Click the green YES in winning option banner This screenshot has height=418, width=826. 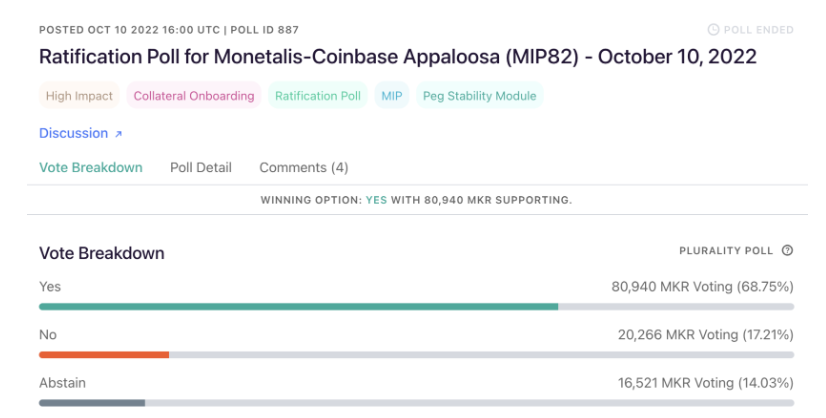click(x=376, y=200)
